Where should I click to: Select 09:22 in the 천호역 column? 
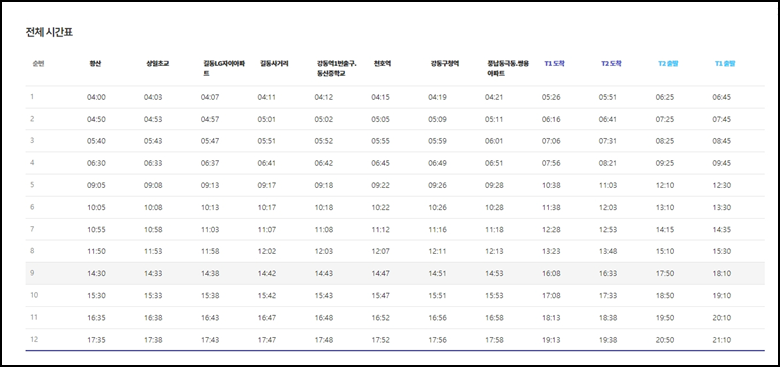coord(381,185)
